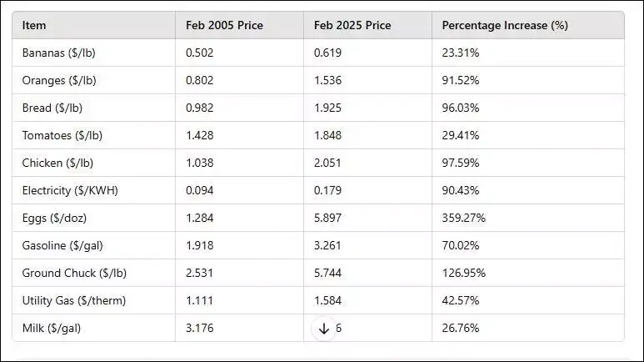The image size is (644, 362).
Task: Click the Feb 2005 Price header
Action: coord(224,25)
